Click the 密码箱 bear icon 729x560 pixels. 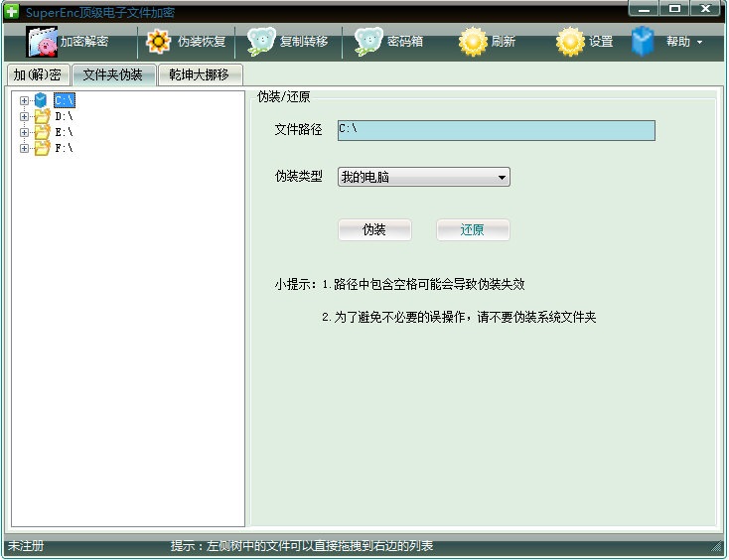368,42
